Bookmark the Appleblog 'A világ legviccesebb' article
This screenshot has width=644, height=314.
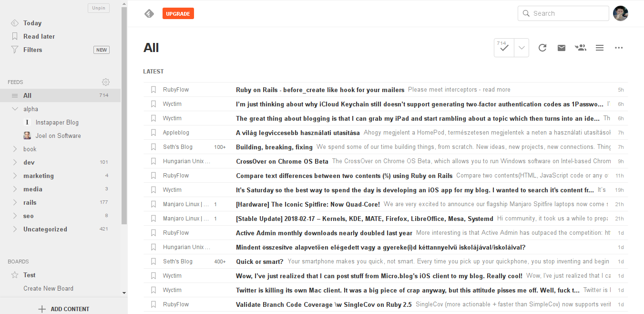[153, 133]
